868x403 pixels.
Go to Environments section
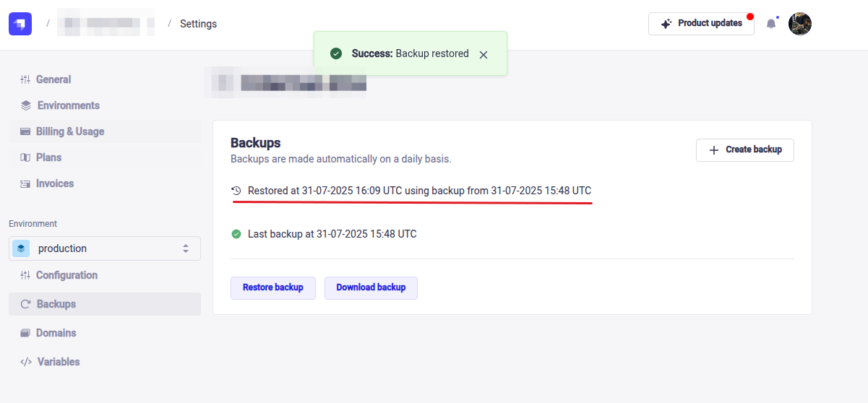coord(68,105)
